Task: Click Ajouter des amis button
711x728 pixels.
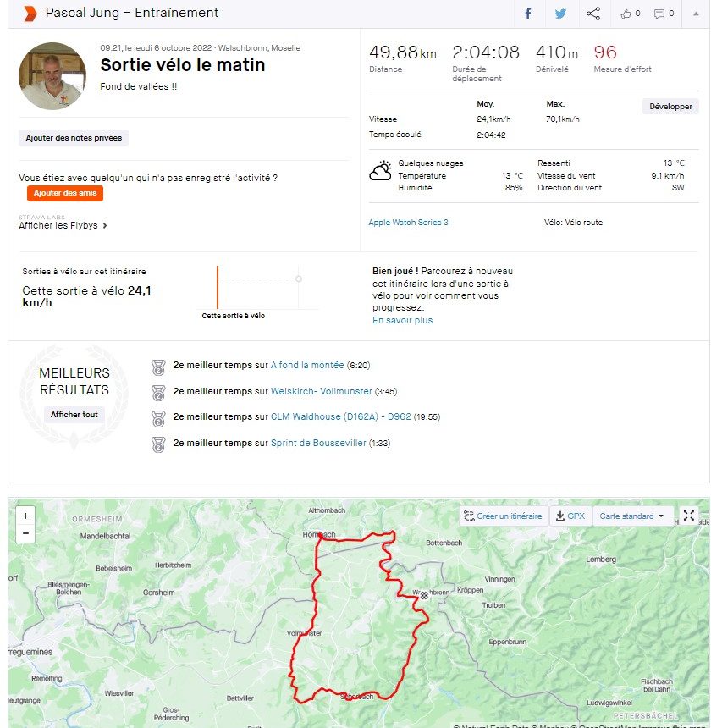Action: (65, 193)
